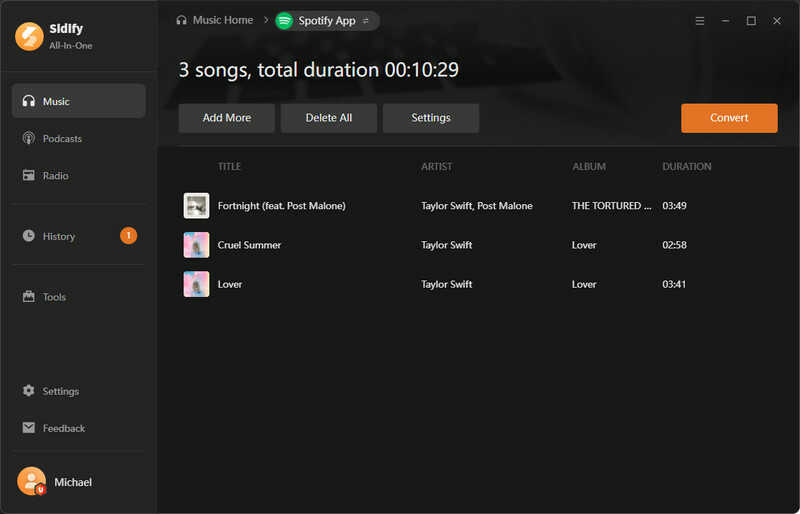Select the Fortnight album cover thumbnail
Screen dimensions: 800x514
point(196,206)
